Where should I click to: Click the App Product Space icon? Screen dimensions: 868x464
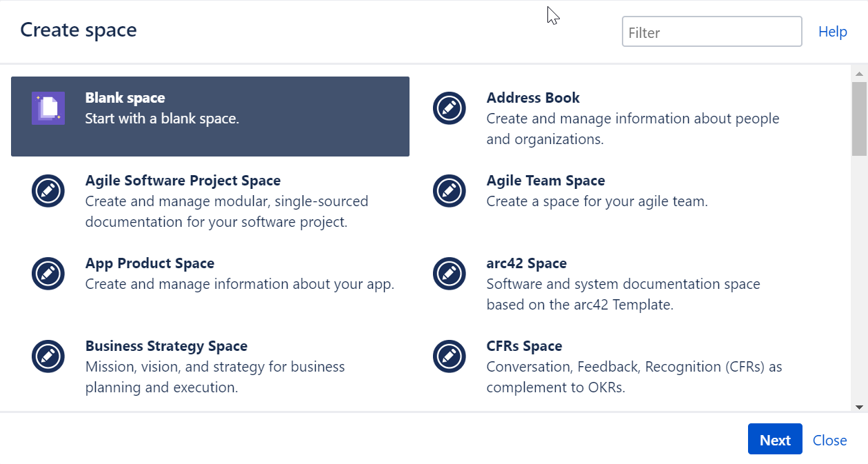click(x=48, y=274)
